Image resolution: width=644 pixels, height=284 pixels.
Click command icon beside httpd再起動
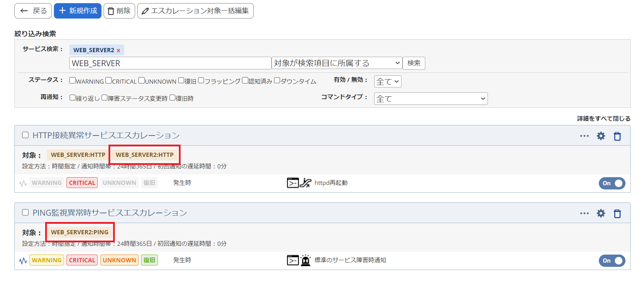coord(293,183)
